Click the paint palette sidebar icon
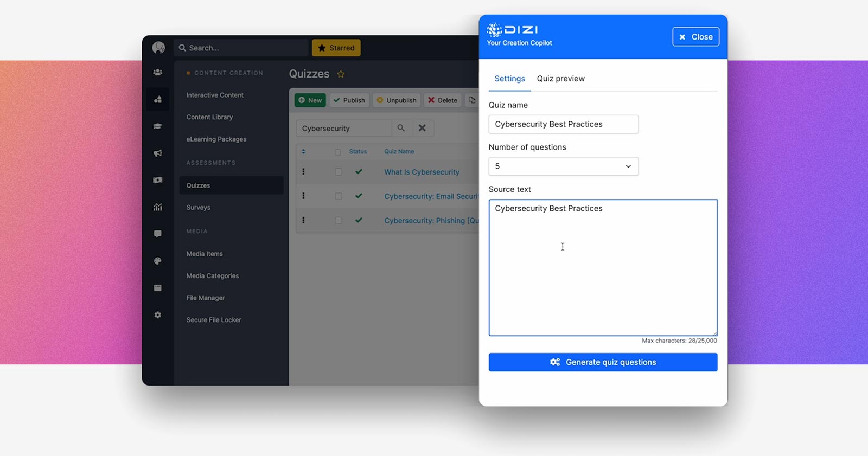Viewport: 868px width, 456px height. click(x=157, y=261)
